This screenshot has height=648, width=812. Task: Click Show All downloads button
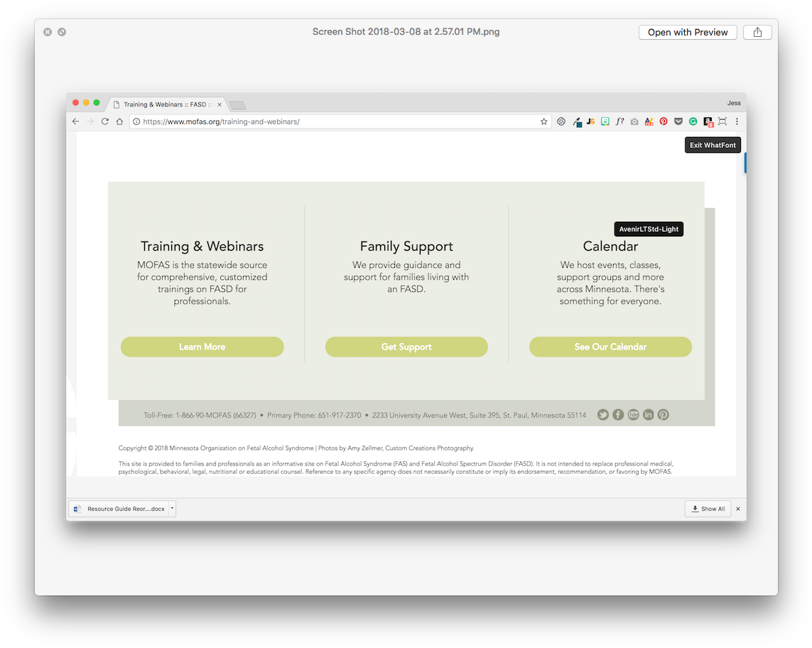(708, 509)
